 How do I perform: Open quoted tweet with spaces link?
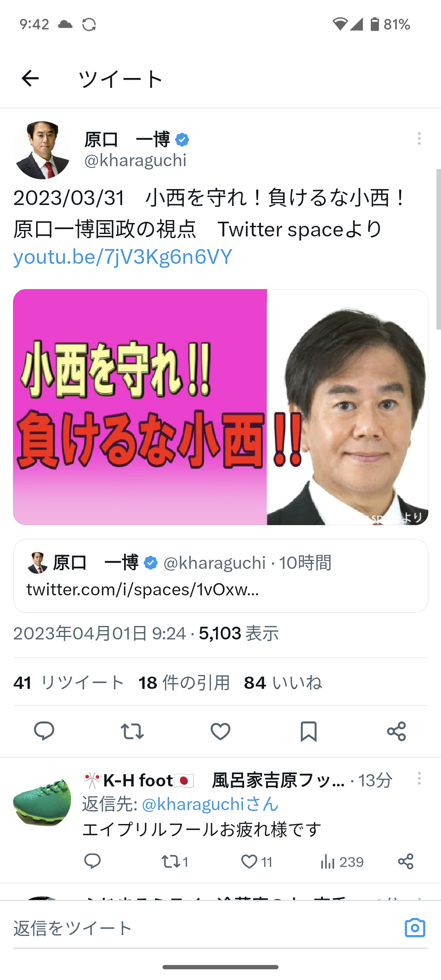point(220,576)
